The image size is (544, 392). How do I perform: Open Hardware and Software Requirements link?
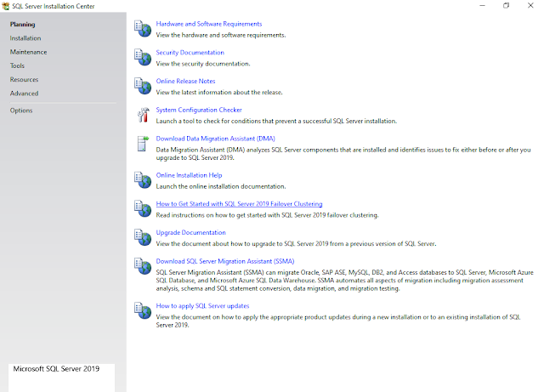tap(209, 24)
